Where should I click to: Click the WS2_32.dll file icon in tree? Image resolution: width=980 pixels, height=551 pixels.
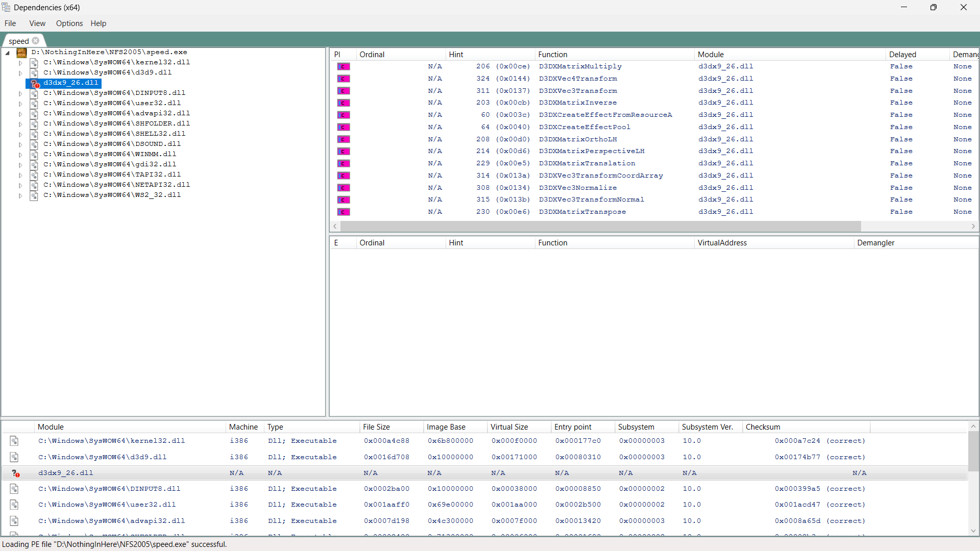click(x=34, y=195)
